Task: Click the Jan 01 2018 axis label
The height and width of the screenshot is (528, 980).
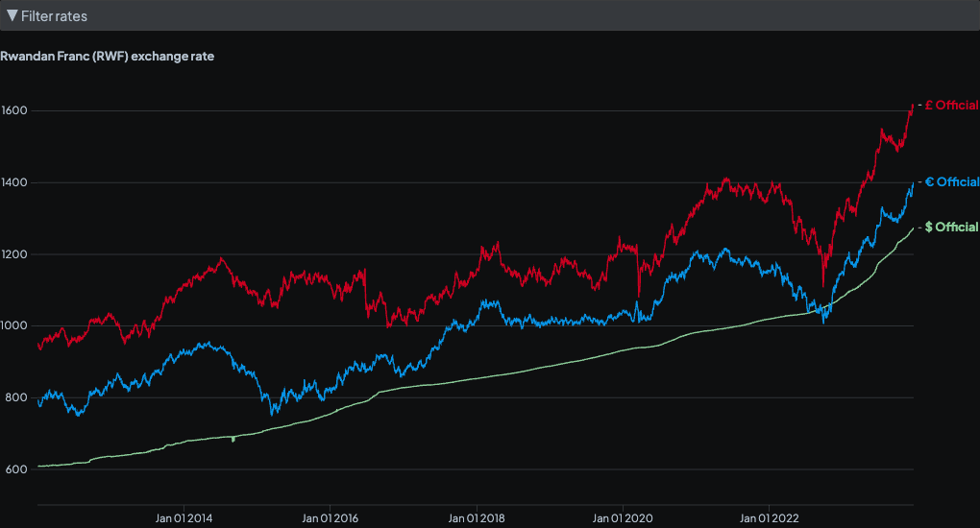Action: pyautogui.click(x=477, y=518)
